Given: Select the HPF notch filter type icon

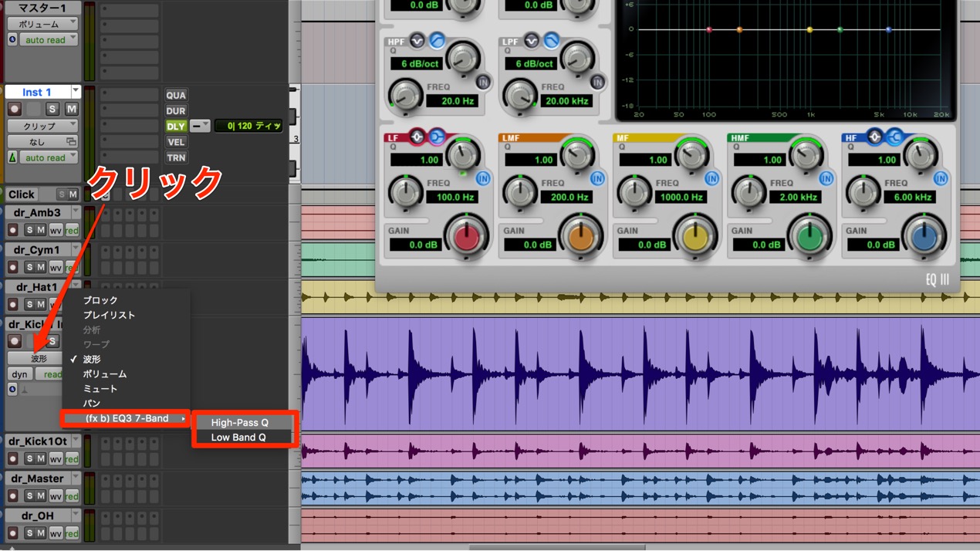Looking at the screenshot, I should click(417, 39).
